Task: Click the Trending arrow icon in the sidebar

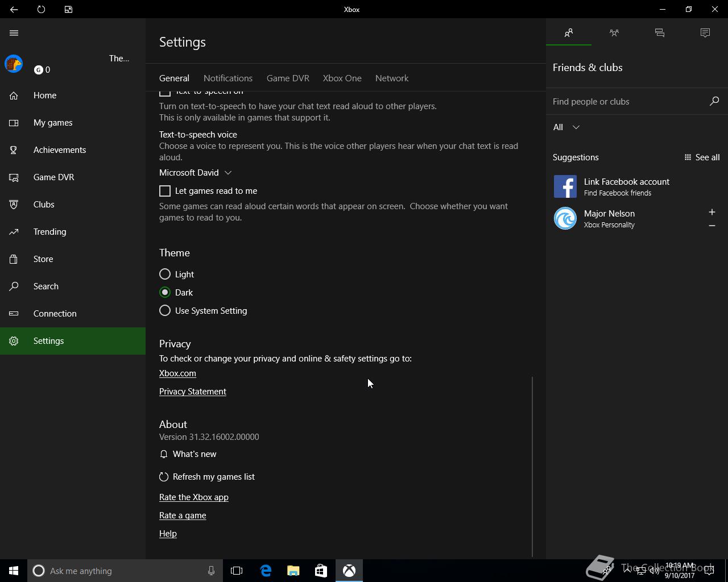Action: (x=14, y=232)
